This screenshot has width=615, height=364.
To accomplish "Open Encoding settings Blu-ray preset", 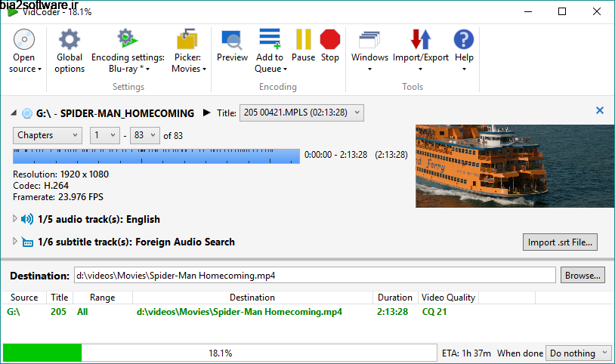I will (x=128, y=51).
